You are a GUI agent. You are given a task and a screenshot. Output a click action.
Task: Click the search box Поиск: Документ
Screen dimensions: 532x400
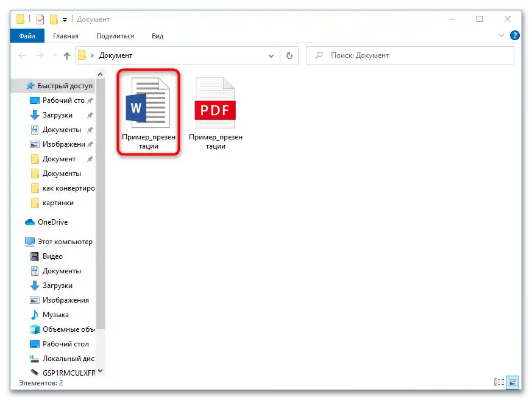[x=410, y=55]
